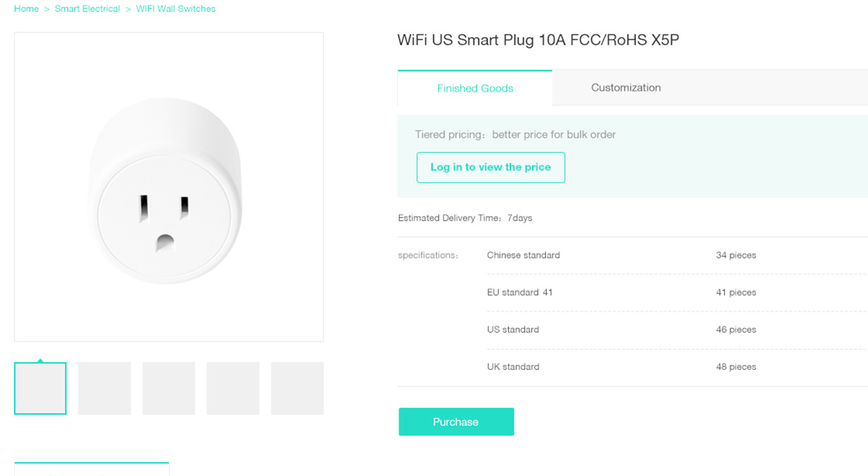
Task: Open the Smart Electrical breadcrumb category
Action: (x=87, y=9)
